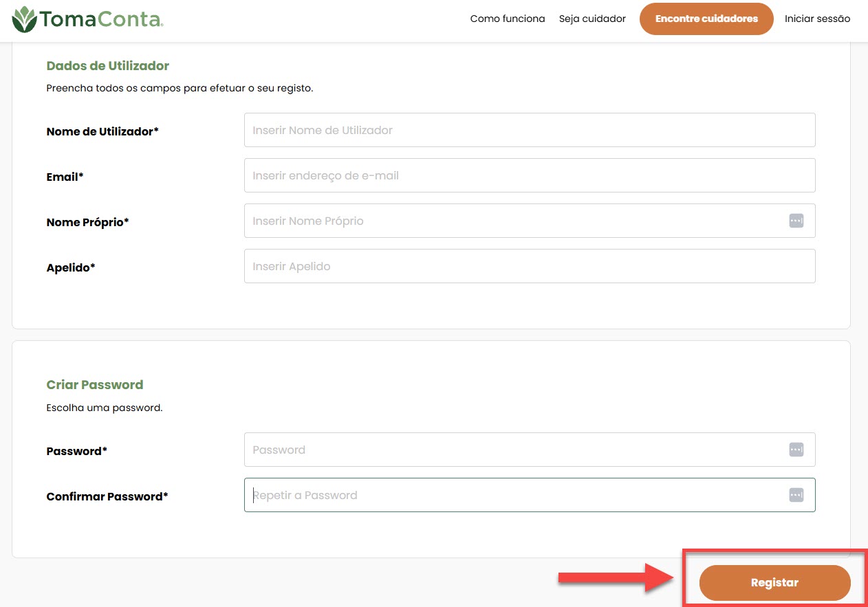Go to Seja cuidador
The image size is (868, 607).
pos(592,19)
